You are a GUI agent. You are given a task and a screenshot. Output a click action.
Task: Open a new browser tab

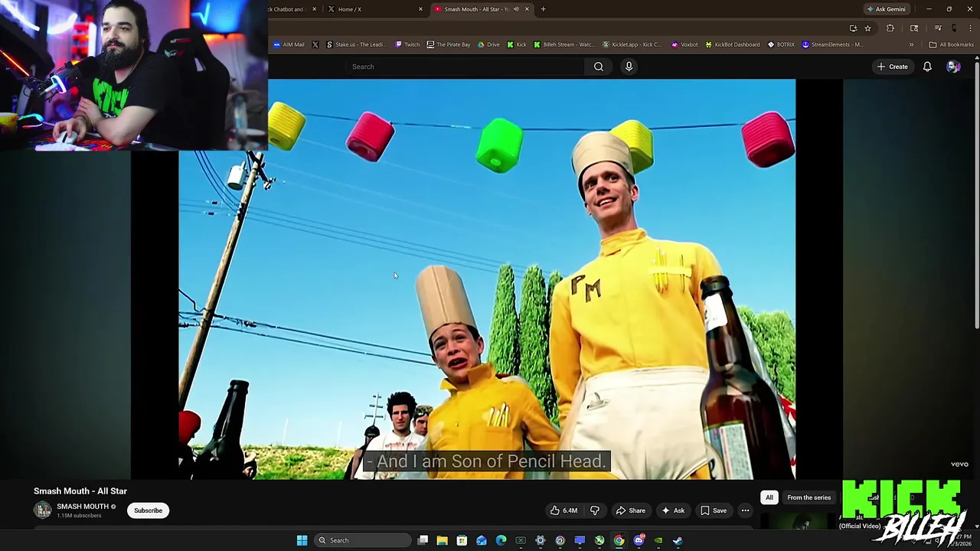tap(543, 9)
